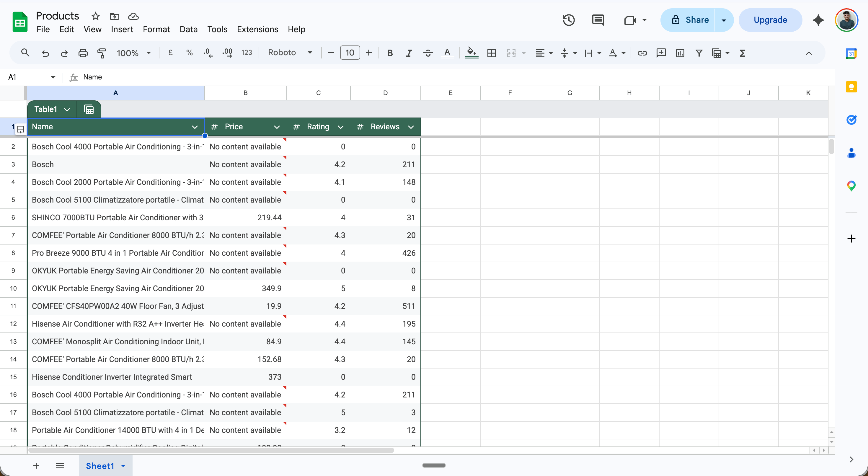The width and height of the screenshot is (868, 476).
Task: Star the Products document
Action: tap(96, 16)
